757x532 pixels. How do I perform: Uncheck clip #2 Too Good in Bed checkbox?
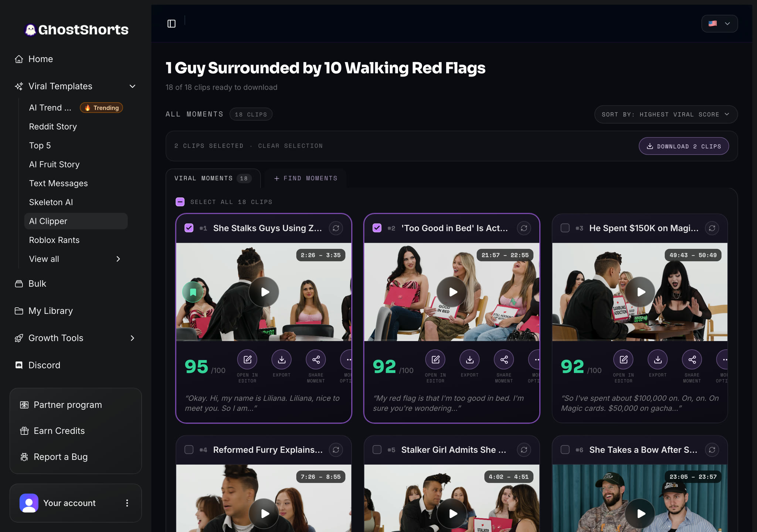tap(377, 228)
